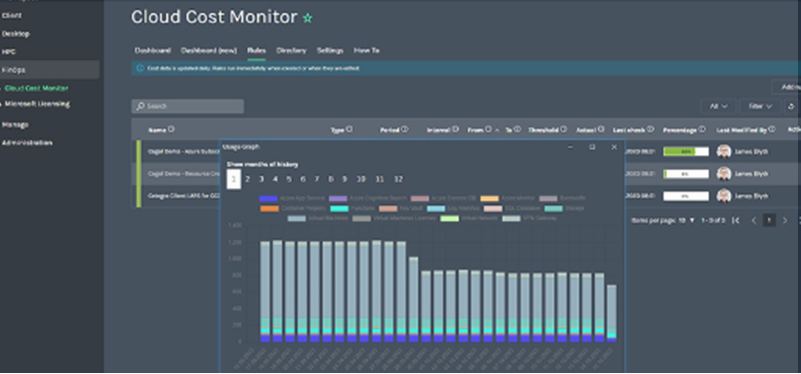Click Virtual Network light green legend swatch
The image size is (801, 374).
[x=450, y=218]
